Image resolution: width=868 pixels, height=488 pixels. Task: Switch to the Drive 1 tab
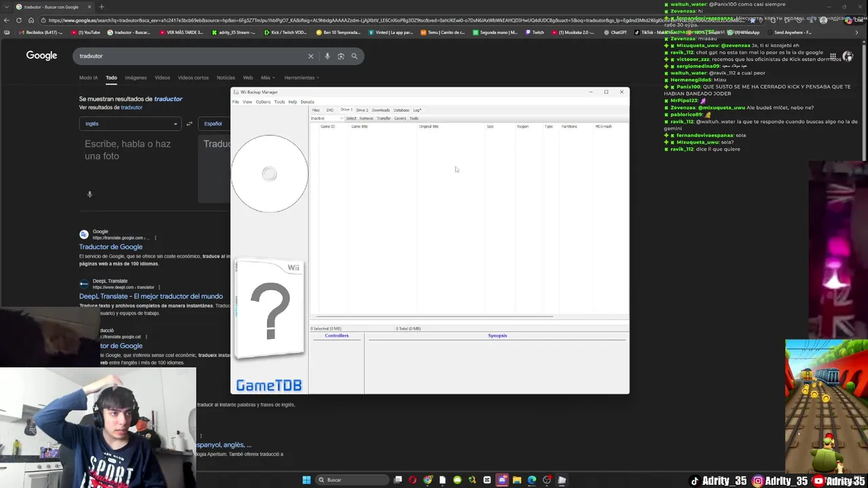point(347,110)
